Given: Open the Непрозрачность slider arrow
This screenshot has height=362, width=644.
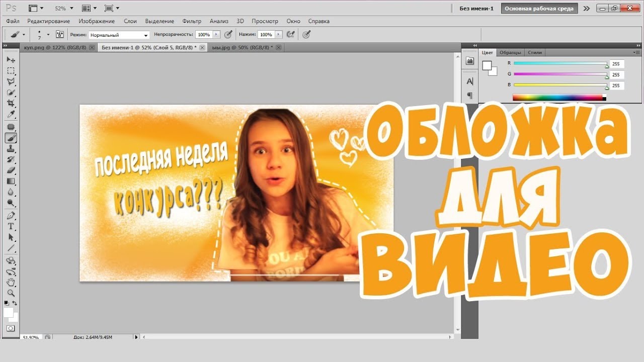Looking at the screenshot, I should (x=216, y=35).
